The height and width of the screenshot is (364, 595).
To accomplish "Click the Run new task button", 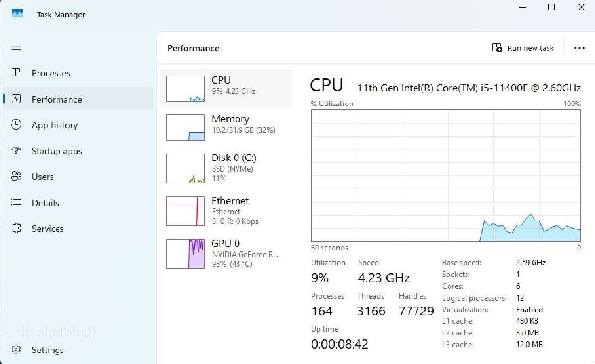I will click(x=523, y=48).
